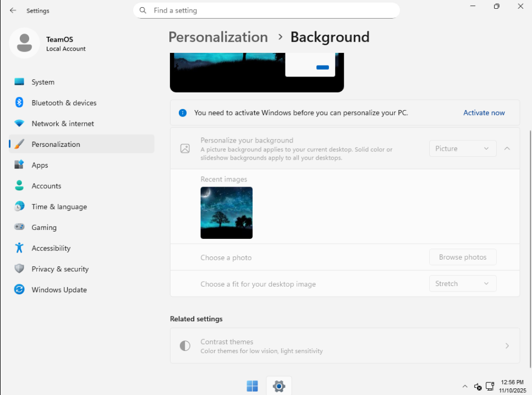Select the Time & language globe icon
532x395 pixels.
pyautogui.click(x=19, y=206)
